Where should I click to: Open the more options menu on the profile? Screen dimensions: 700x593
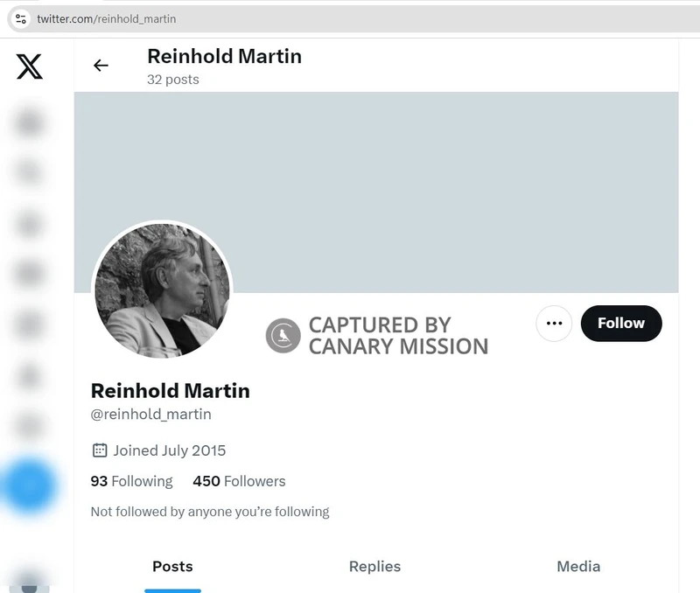[554, 323]
